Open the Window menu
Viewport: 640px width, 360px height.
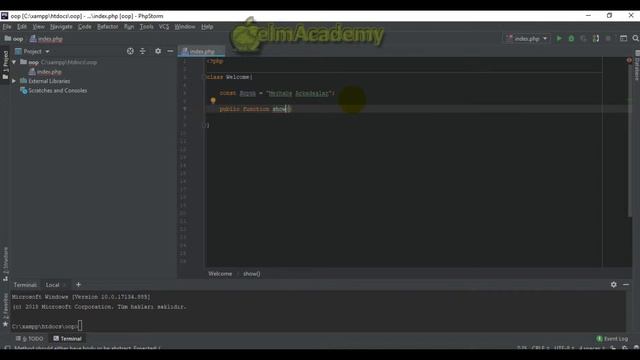coord(184,27)
